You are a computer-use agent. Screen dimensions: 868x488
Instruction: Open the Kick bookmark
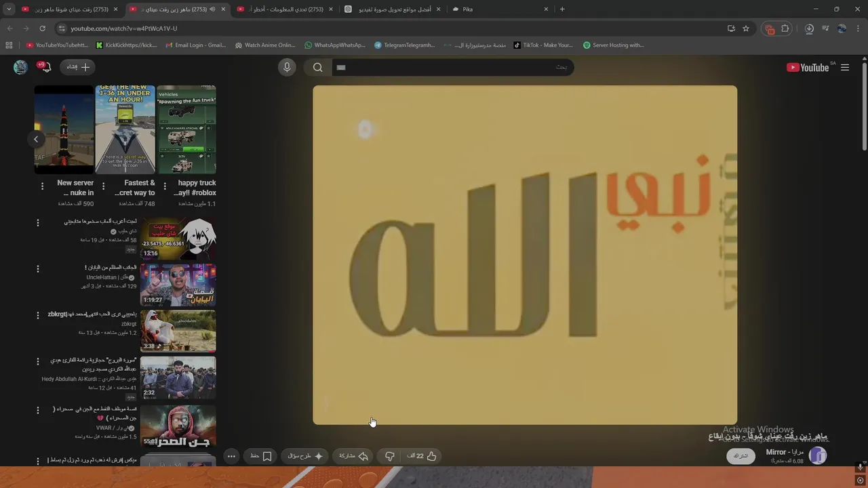127,45
